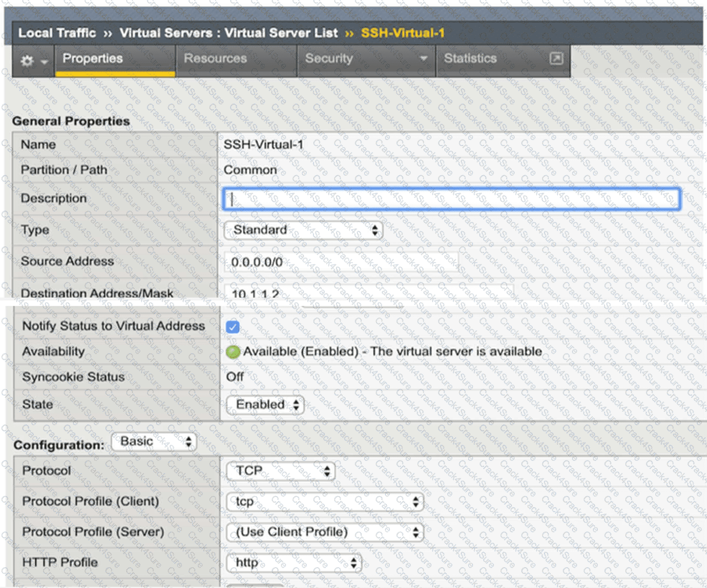The width and height of the screenshot is (707, 588).
Task: Click the Destination Address/Mask field
Action: (x=369, y=291)
